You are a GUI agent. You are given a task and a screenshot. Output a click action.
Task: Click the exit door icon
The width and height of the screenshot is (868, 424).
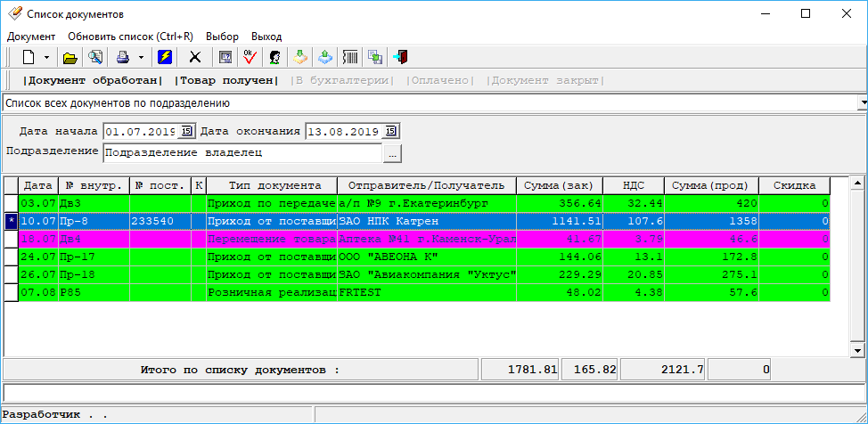[401, 57]
